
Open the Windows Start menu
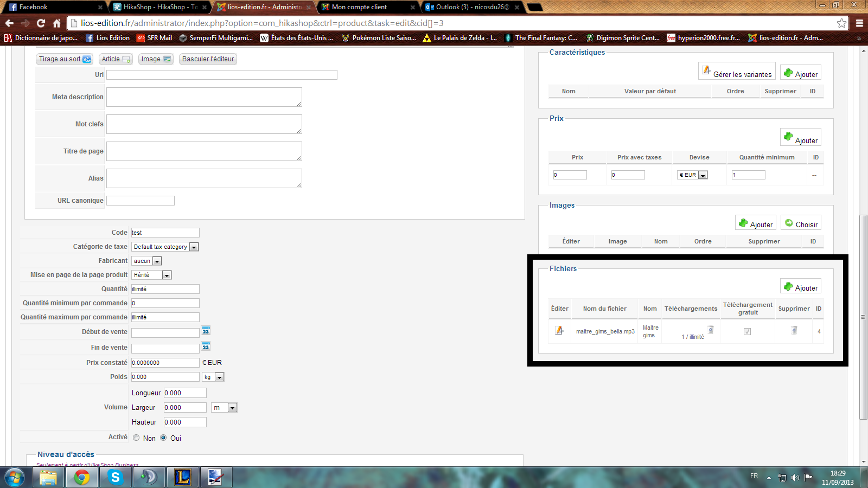coord(14,477)
